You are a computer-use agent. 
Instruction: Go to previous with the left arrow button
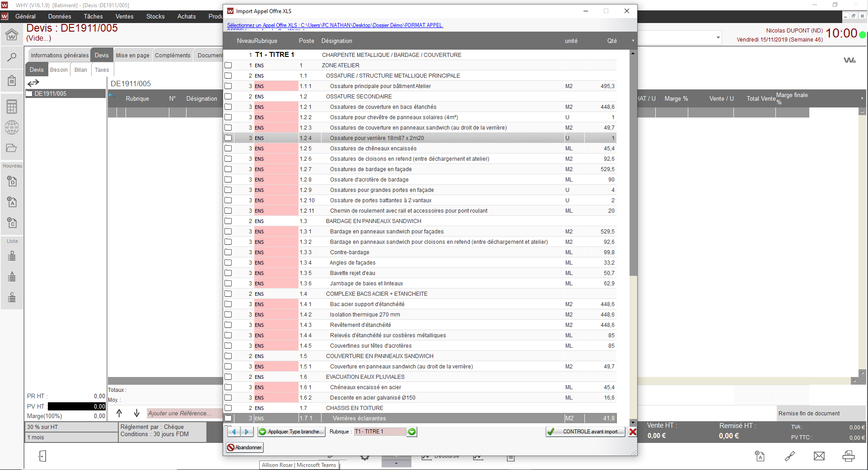point(234,432)
